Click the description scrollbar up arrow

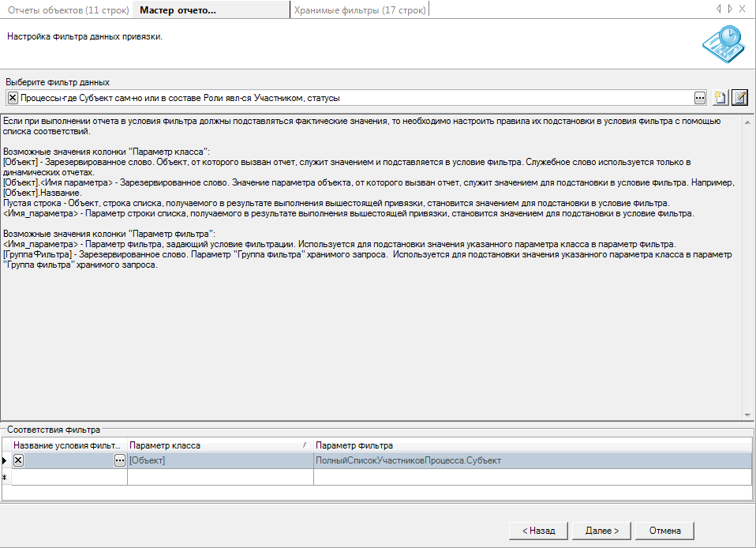(747, 121)
